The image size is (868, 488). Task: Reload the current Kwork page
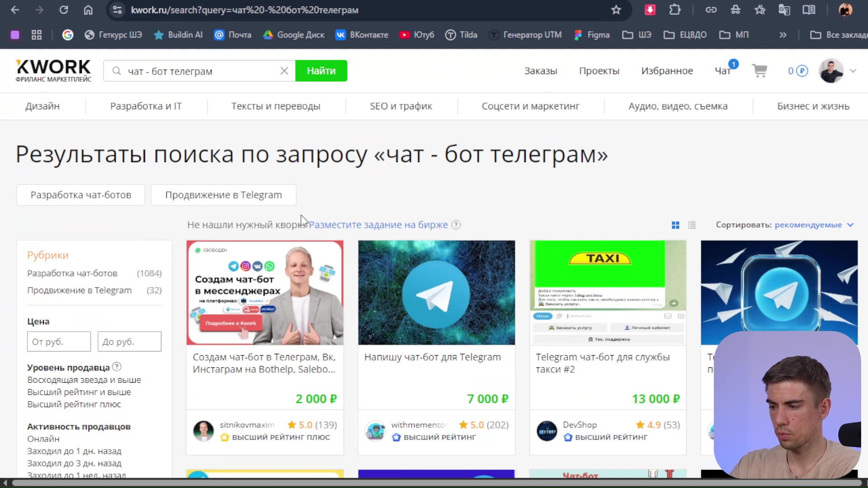(x=64, y=10)
